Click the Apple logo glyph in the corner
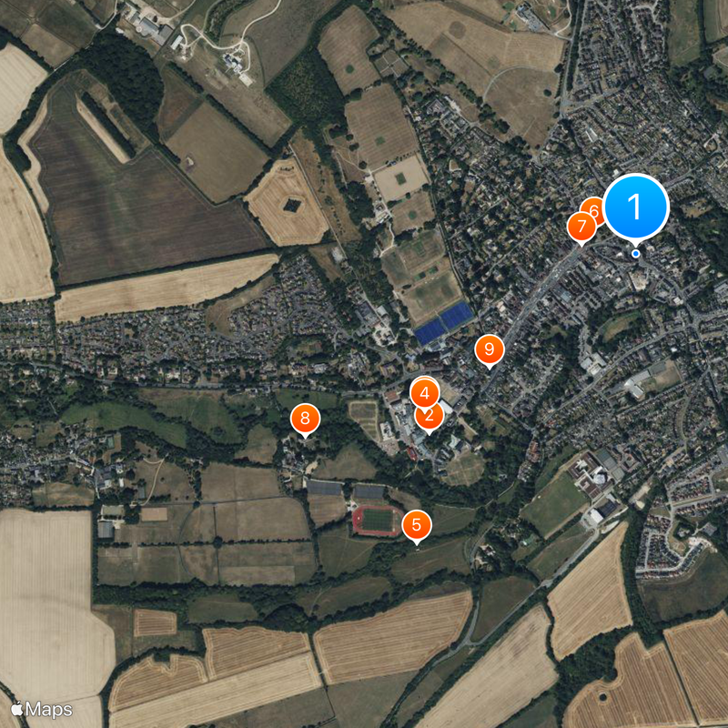Image resolution: width=728 pixels, height=728 pixels. tap(17, 709)
